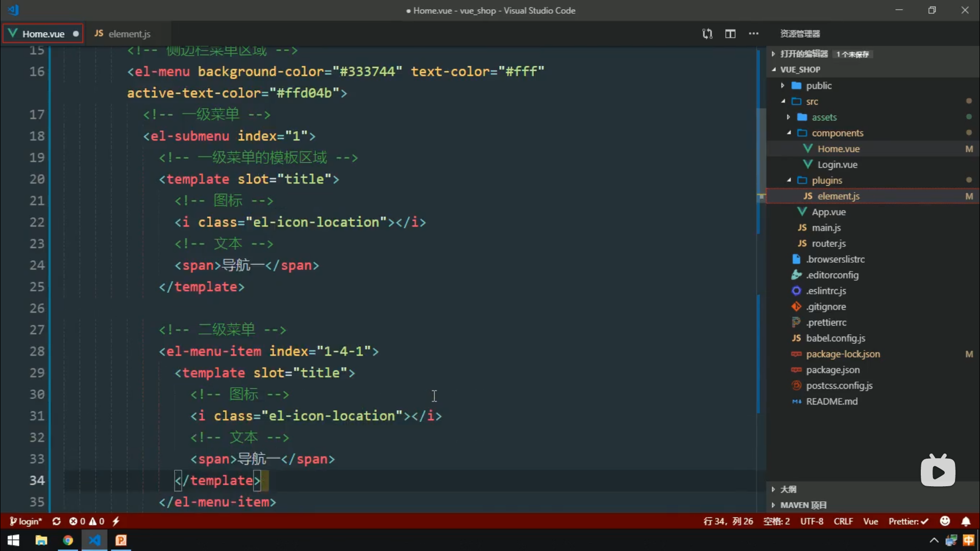The height and width of the screenshot is (551, 980).
Task: Split the editor with split icon
Action: [730, 34]
